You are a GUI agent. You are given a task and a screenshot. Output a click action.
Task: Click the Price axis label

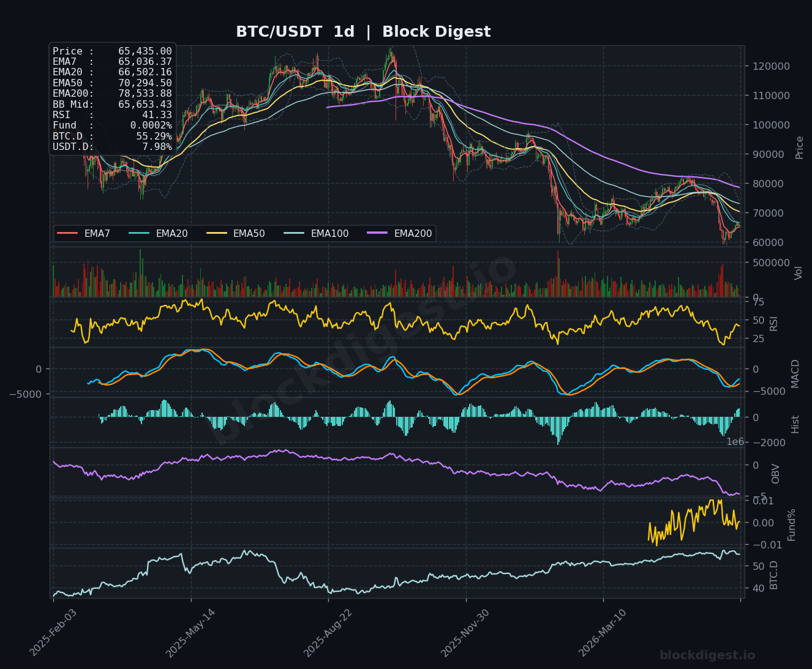[x=799, y=148]
